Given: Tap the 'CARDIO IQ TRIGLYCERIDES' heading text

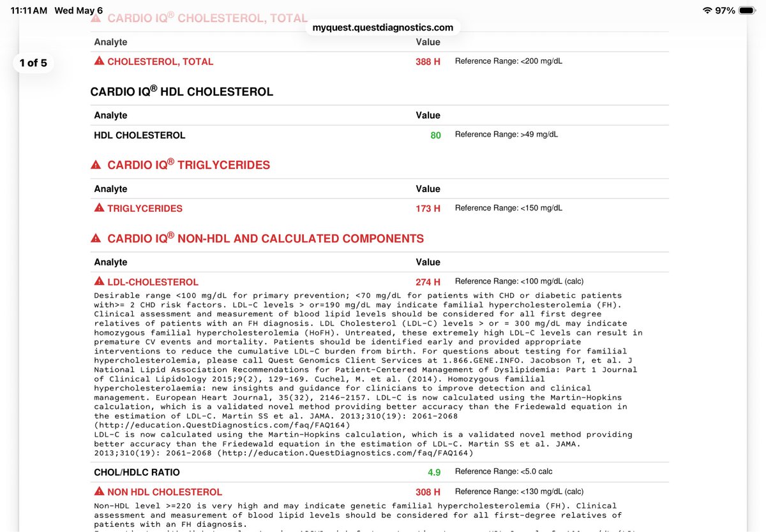Looking at the screenshot, I should click(x=188, y=165).
